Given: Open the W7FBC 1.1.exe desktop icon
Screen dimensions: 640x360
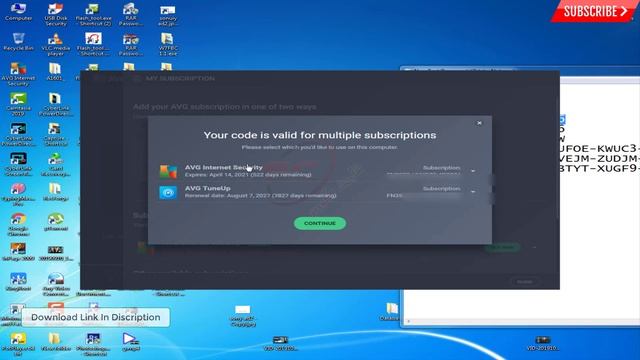Looking at the screenshot, I should tap(167, 44).
